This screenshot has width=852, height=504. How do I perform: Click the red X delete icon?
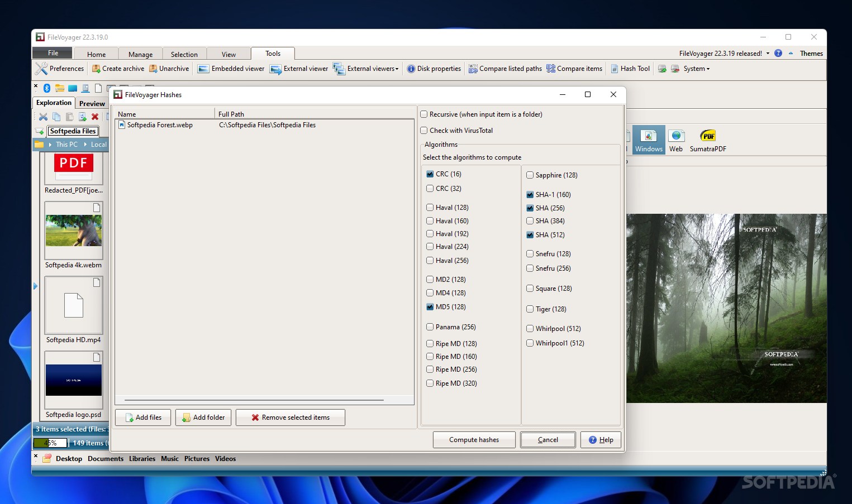point(95,117)
